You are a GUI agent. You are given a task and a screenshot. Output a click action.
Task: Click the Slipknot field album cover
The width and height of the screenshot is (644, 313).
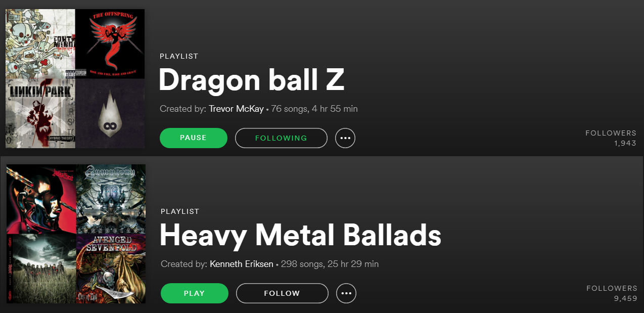pos(41,269)
